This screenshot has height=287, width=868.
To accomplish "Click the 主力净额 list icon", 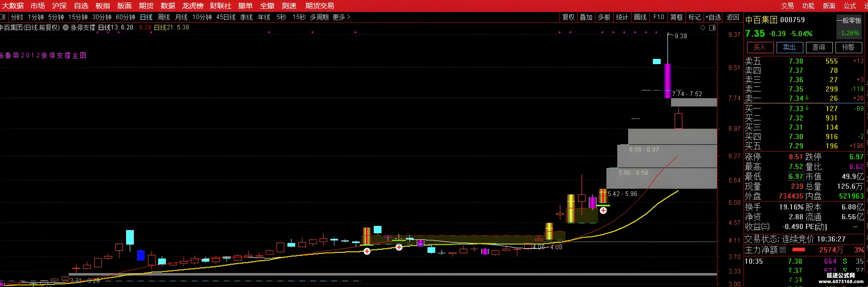I will 783,250.
